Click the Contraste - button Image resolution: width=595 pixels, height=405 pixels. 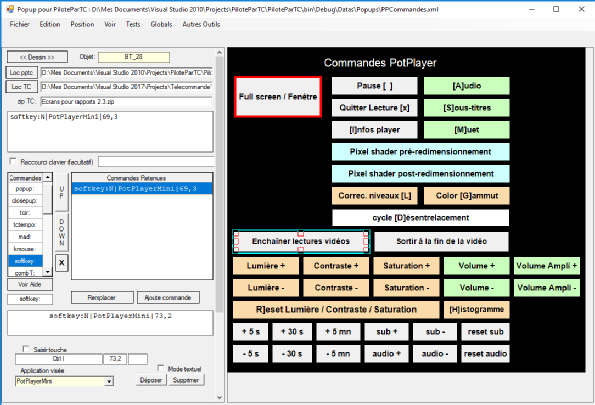tap(336, 288)
